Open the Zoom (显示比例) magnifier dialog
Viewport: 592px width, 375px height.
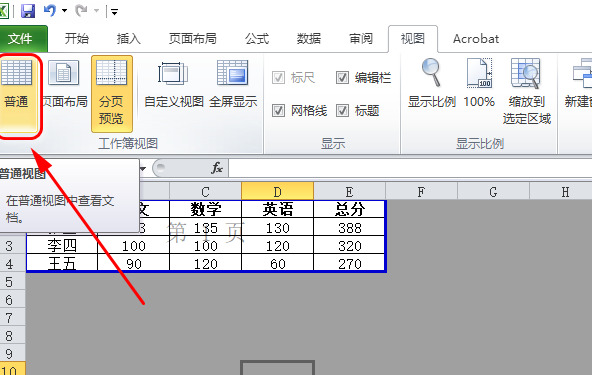[432, 84]
